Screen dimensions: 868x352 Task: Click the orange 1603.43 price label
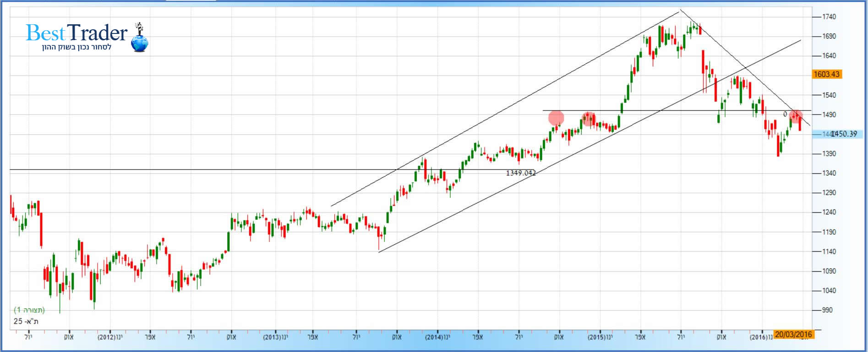(826, 74)
